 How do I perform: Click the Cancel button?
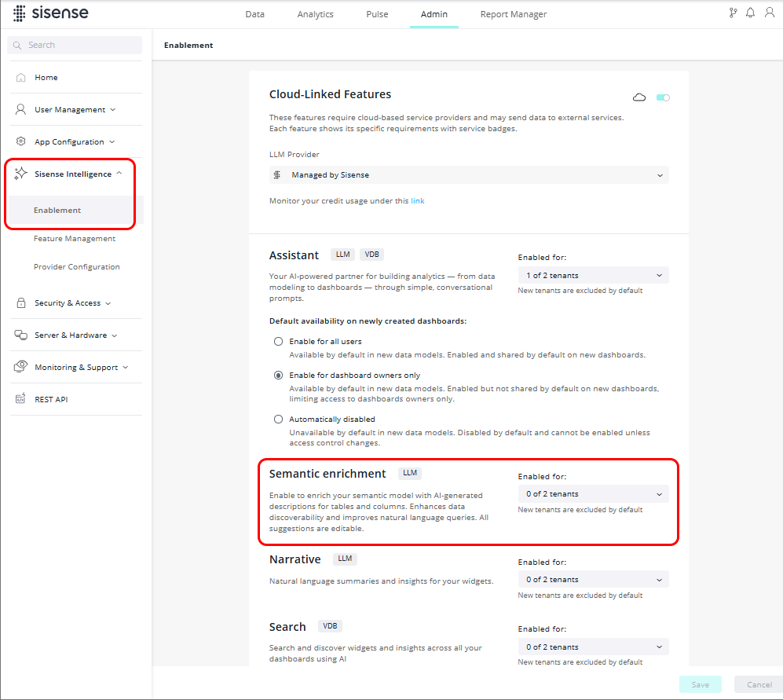[x=759, y=684]
